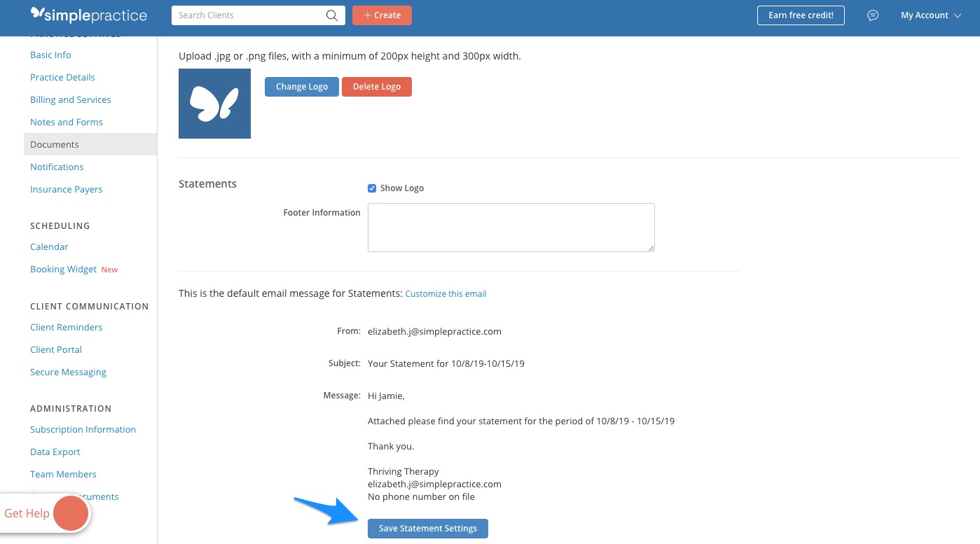This screenshot has width=980, height=544.
Task: Open the Customize this email link
Action: [446, 293]
